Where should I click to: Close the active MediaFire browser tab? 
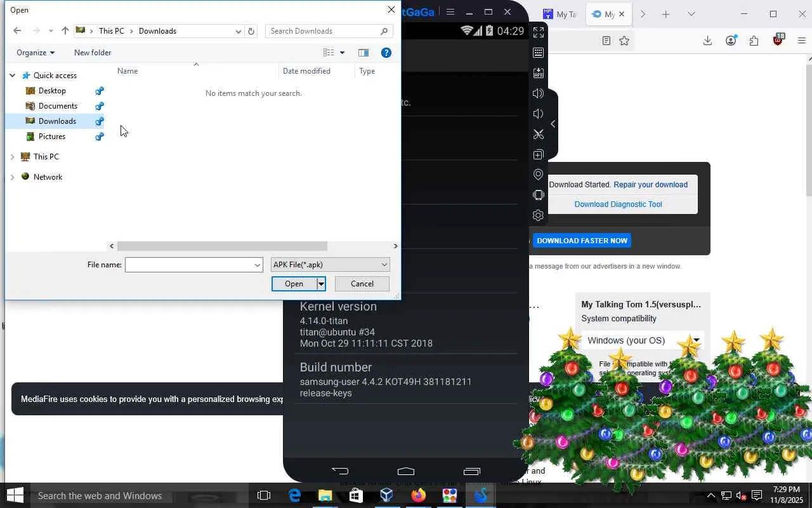622,14
